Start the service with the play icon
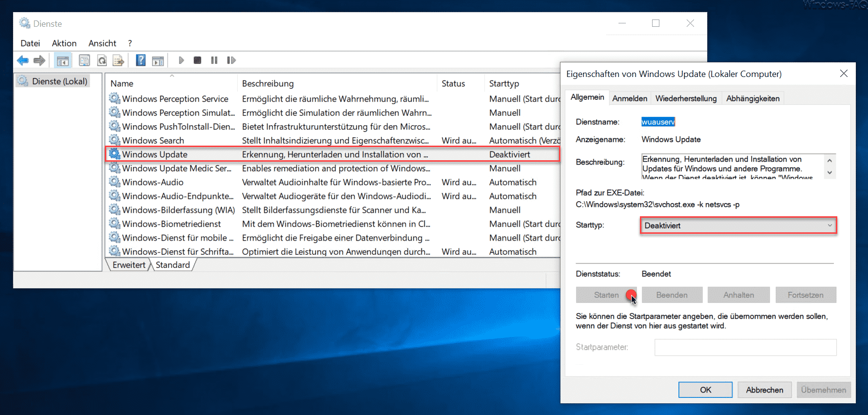The image size is (868, 415). point(181,60)
